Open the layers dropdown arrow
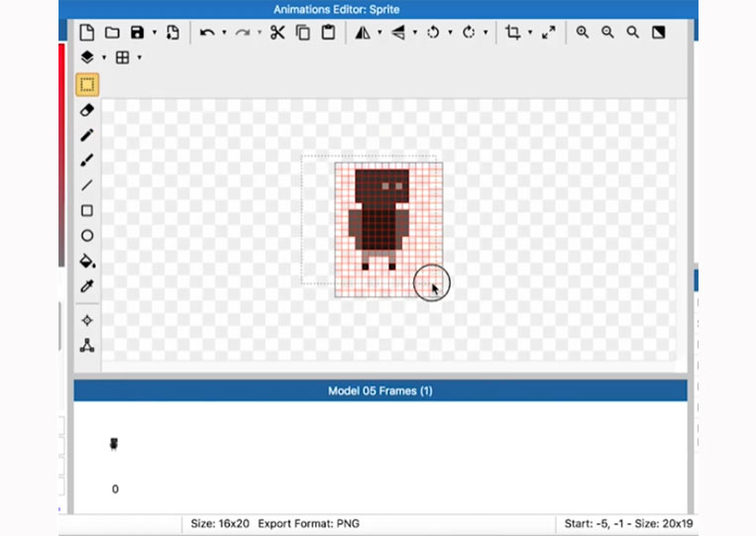 (104, 57)
